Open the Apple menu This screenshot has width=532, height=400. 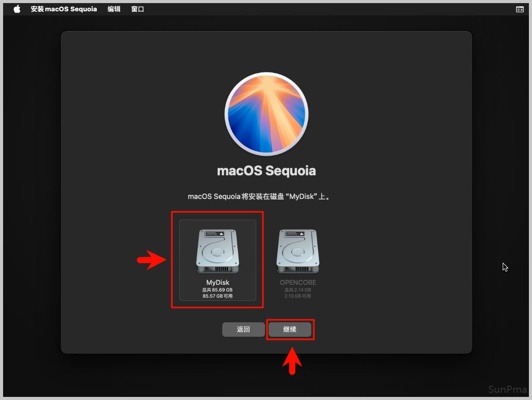pyautogui.click(x=17, y=9)
